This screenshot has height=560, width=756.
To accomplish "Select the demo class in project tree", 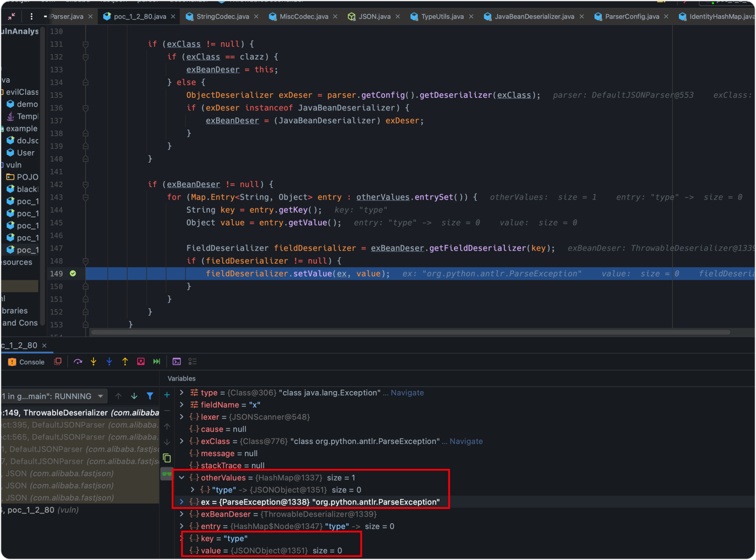I will pyautogui.click(x=22, y=104).
